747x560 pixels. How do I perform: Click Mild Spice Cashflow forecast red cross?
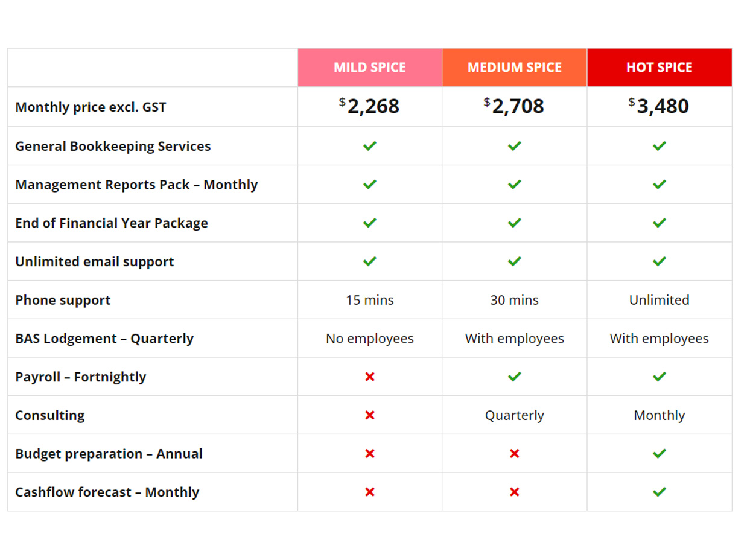[x=370, y=492]
